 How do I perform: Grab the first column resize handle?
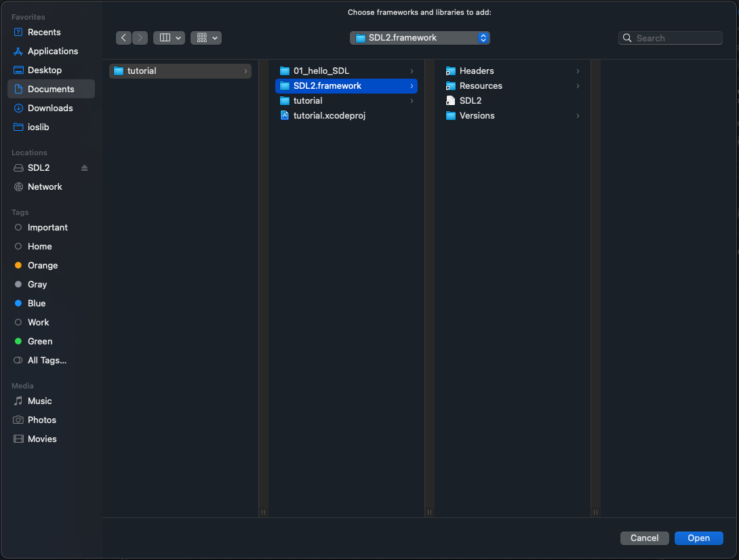coord(264,512)
